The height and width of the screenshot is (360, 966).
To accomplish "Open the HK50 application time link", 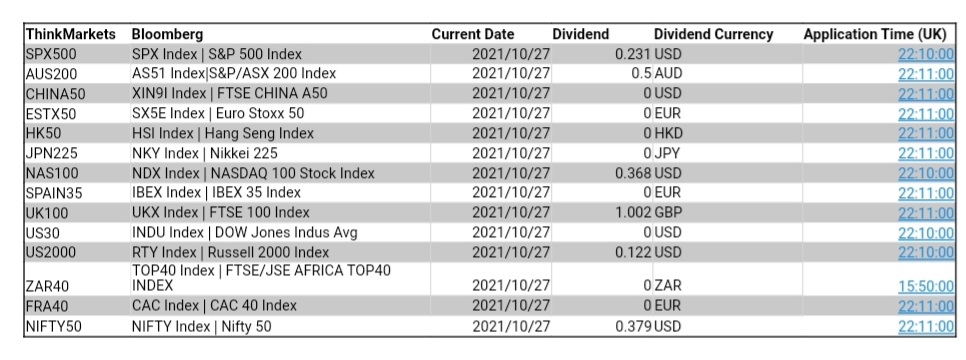I will coord(925,134).
